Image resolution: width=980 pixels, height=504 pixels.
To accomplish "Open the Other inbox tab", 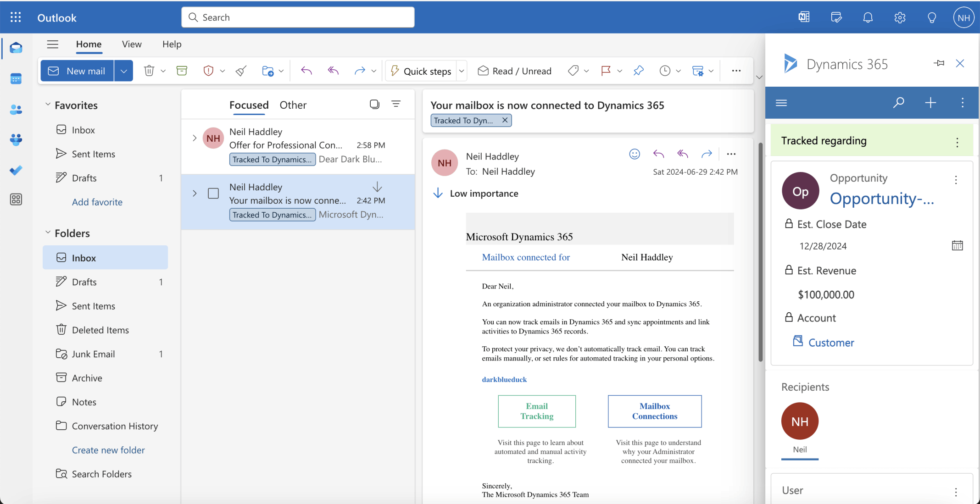I will pyautogui.click(x=293, y=105).
